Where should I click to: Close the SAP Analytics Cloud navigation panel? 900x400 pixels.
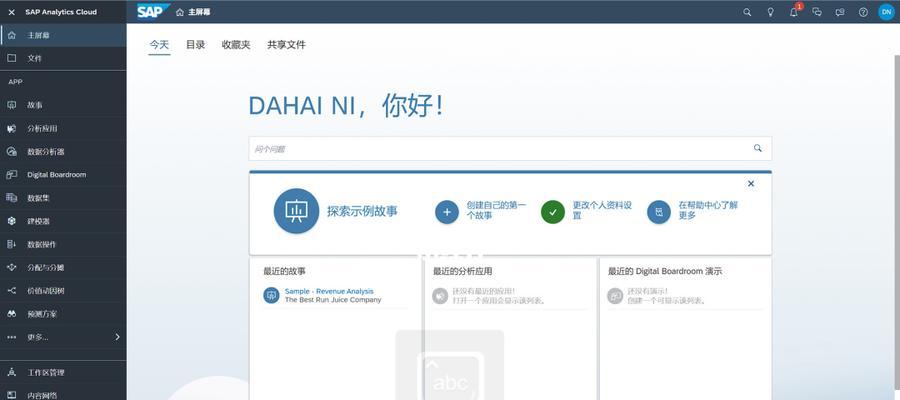(11, 12)
